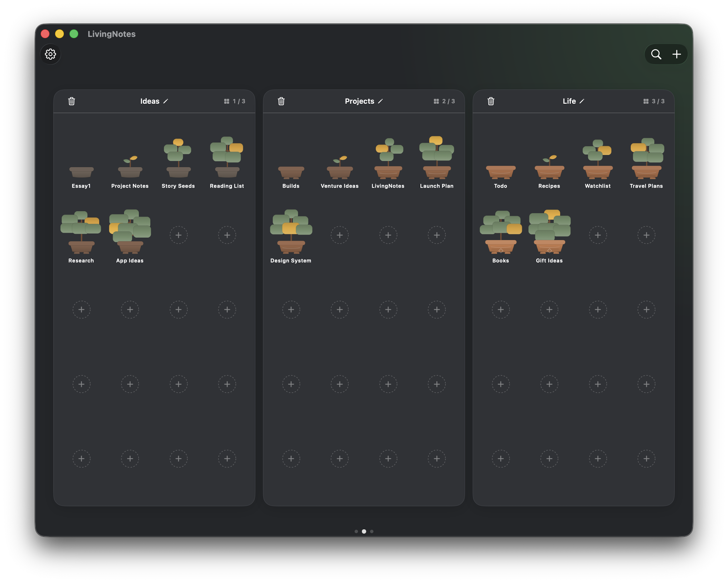This screenshot has height=583, width=728.
Task: Add a new item with the top-right plus
Action: 677,54
